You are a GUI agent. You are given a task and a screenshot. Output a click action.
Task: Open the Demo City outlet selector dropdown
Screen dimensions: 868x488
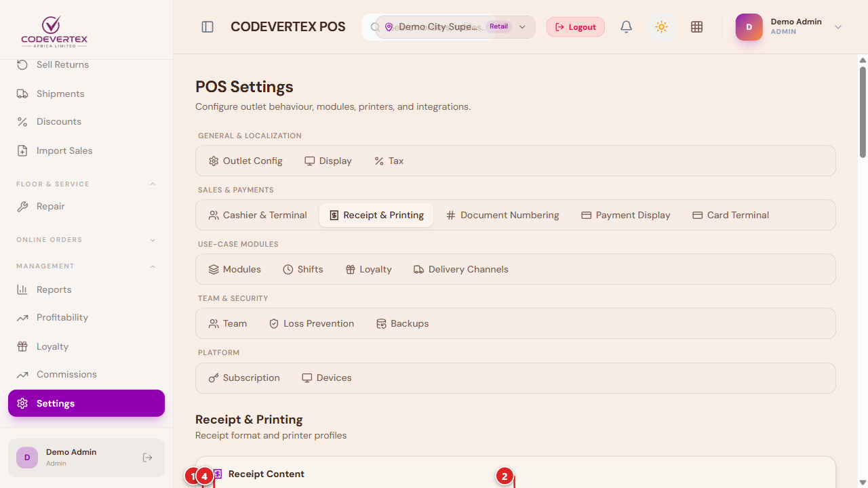(x=455, y=27)
